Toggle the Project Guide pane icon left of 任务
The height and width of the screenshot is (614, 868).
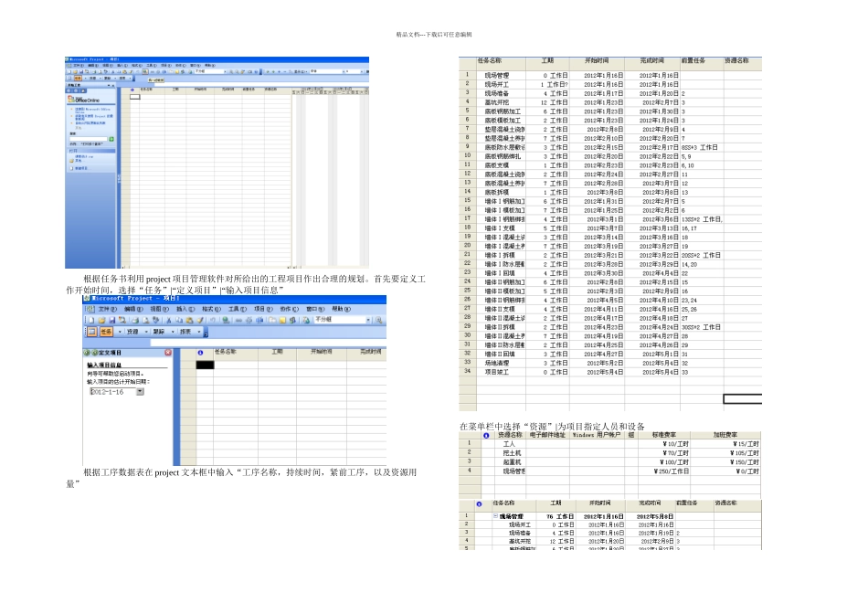[92, 332]
